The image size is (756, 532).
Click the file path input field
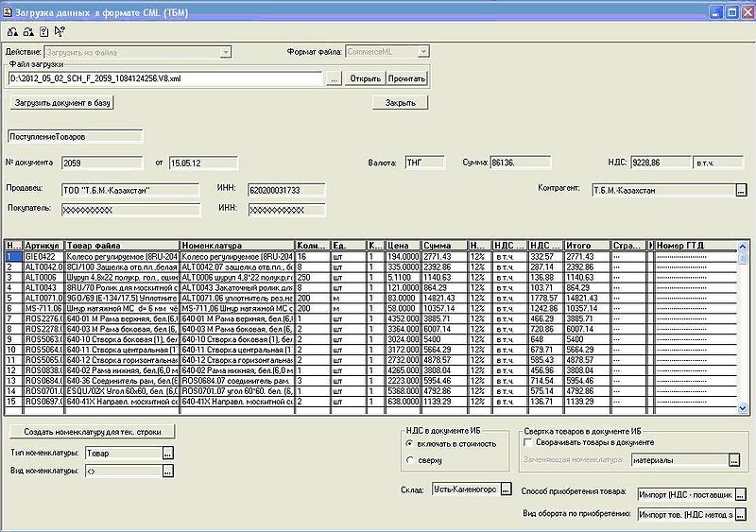165,78
